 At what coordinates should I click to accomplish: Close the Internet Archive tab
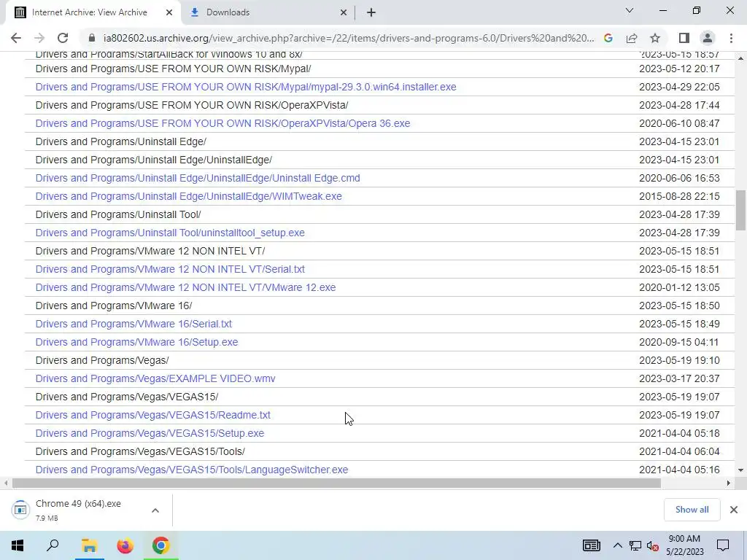[169, 12]
